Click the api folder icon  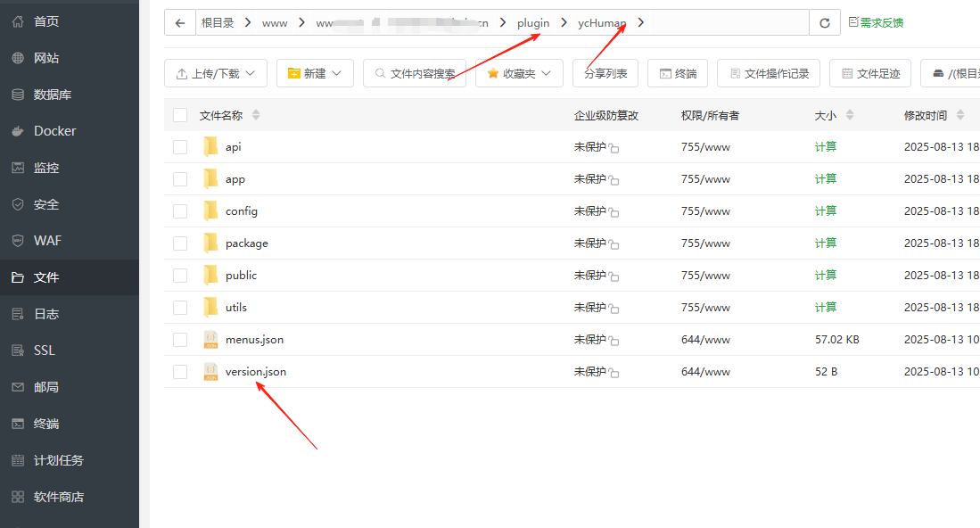(210, 147)
